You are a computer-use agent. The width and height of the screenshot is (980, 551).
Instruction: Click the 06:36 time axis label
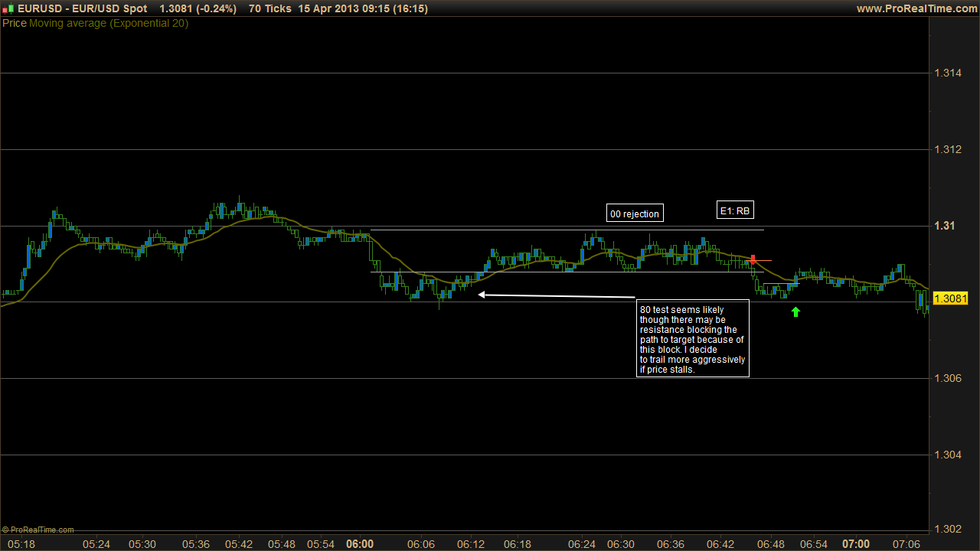click(671, 544)
